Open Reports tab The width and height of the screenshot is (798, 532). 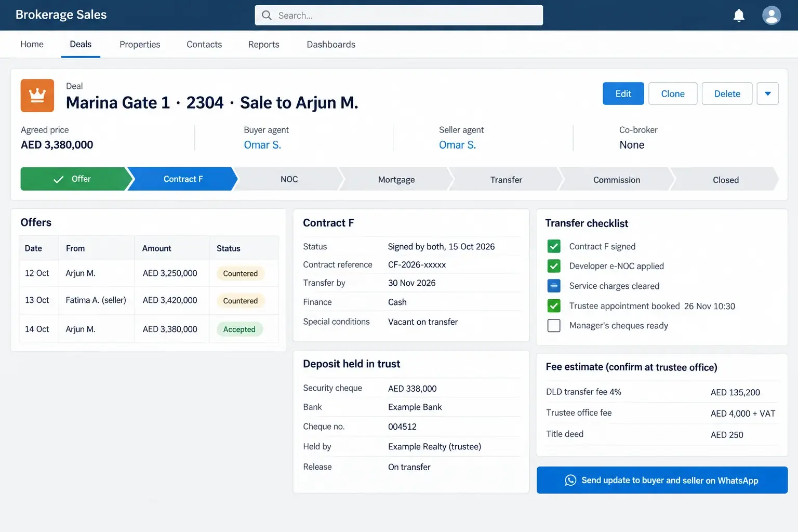click(264, 44)
